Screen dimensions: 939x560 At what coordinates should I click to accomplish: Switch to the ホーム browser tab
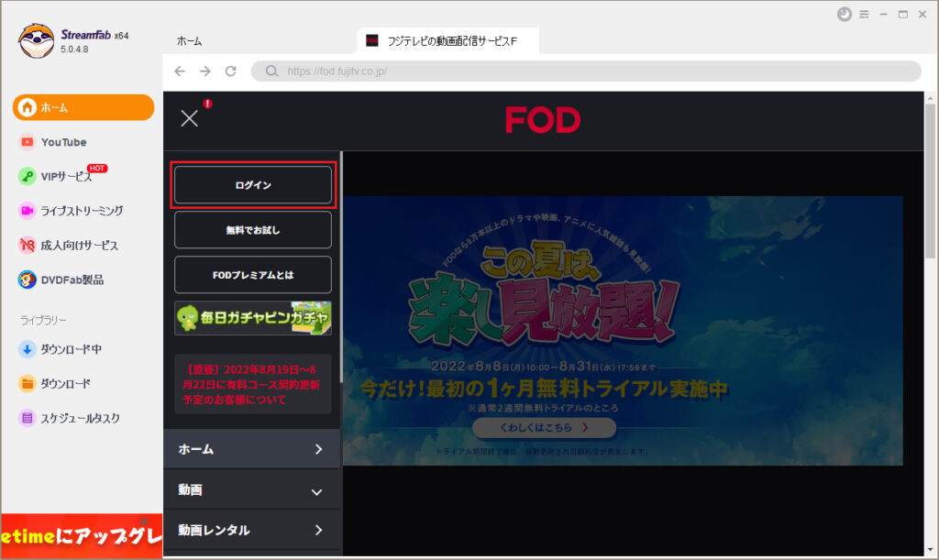[x=189, y=40]
